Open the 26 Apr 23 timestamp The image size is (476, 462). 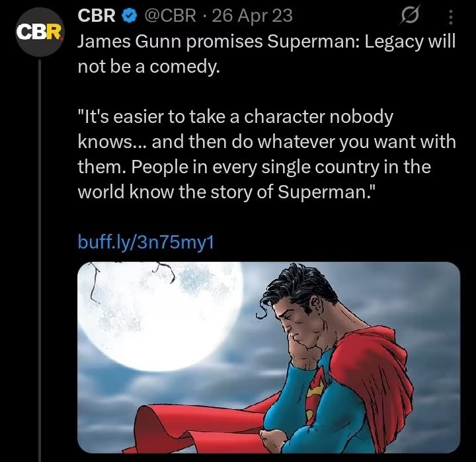pos(253,16)
